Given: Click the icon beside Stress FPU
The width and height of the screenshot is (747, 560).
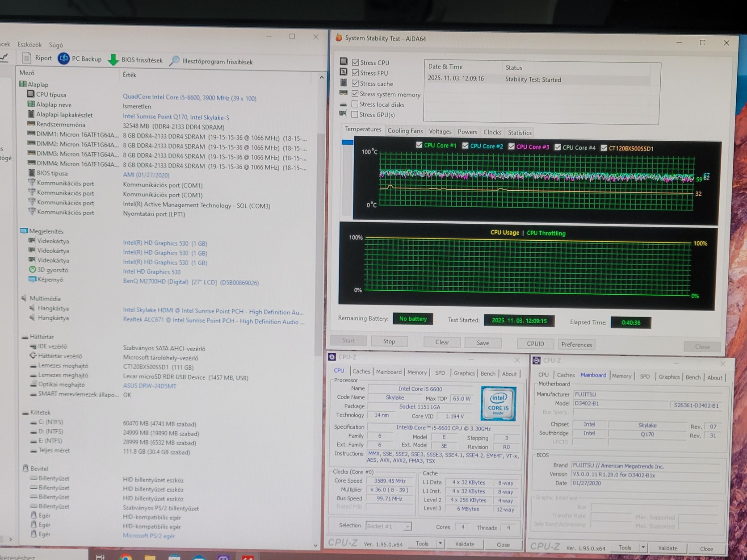Looking at the screenshot, I should click(x=344, y=72).
